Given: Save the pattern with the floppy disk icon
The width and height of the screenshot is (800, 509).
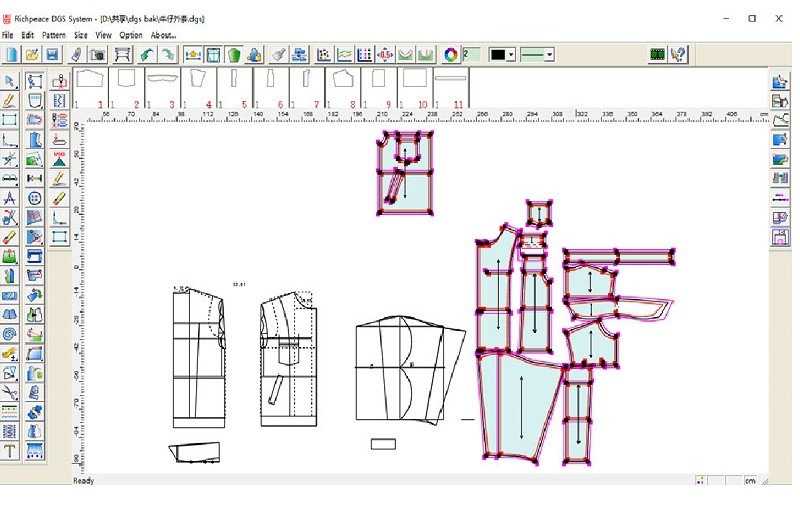Looking at the screenshot, I should click(51, 54).
